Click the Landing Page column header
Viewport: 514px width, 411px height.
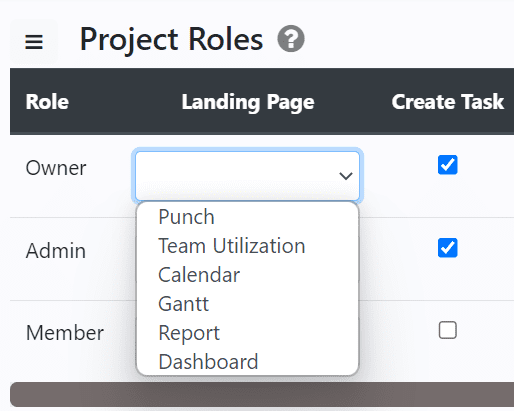(x=248, y=102)
